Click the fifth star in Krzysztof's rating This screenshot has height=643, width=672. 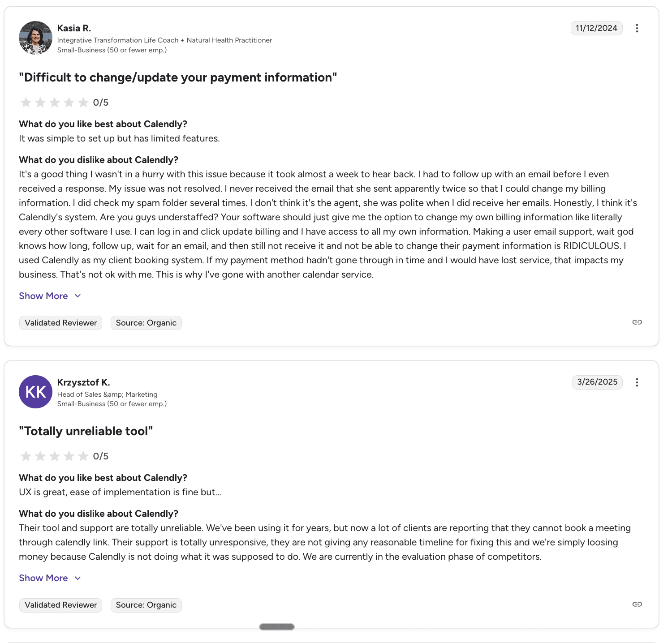[83, 456]
